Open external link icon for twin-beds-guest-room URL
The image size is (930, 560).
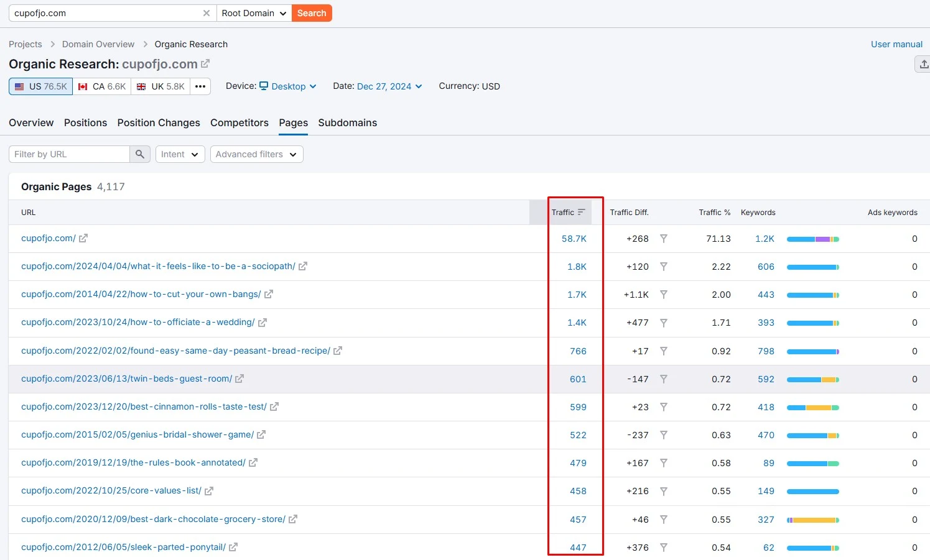point(239,379)
